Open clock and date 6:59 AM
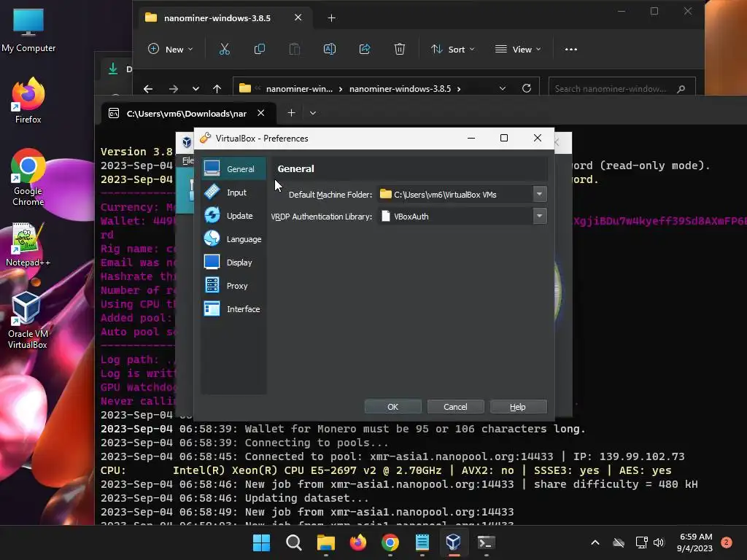 click(695, 542)
